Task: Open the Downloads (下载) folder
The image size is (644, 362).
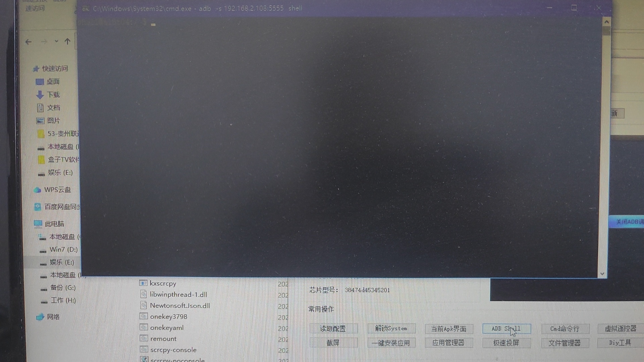Action: point(53,95)
